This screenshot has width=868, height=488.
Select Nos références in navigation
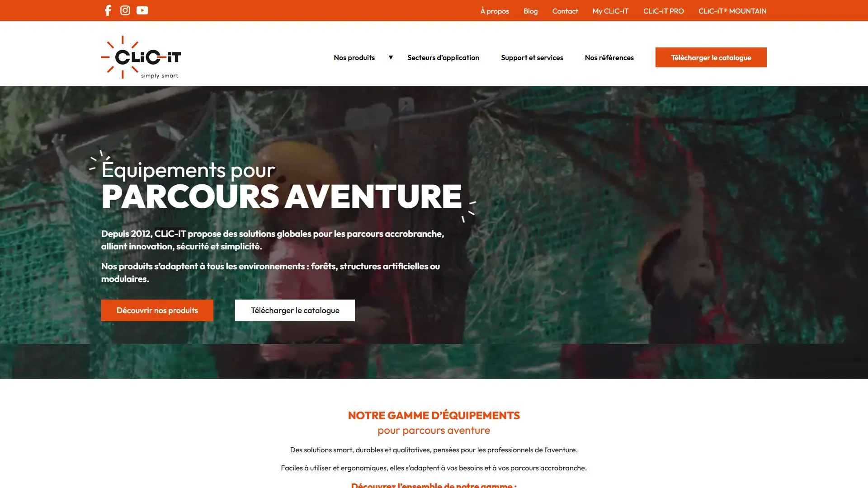click(609, 57)
